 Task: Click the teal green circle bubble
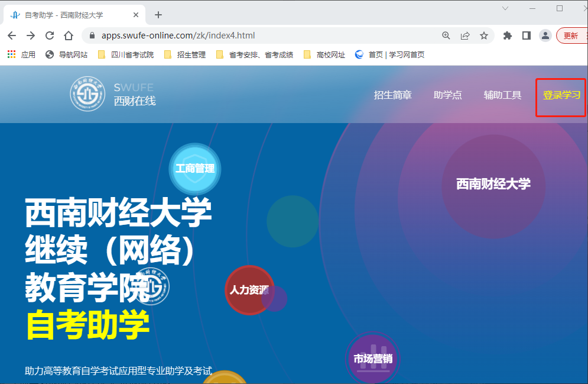[x=293, y=221]
